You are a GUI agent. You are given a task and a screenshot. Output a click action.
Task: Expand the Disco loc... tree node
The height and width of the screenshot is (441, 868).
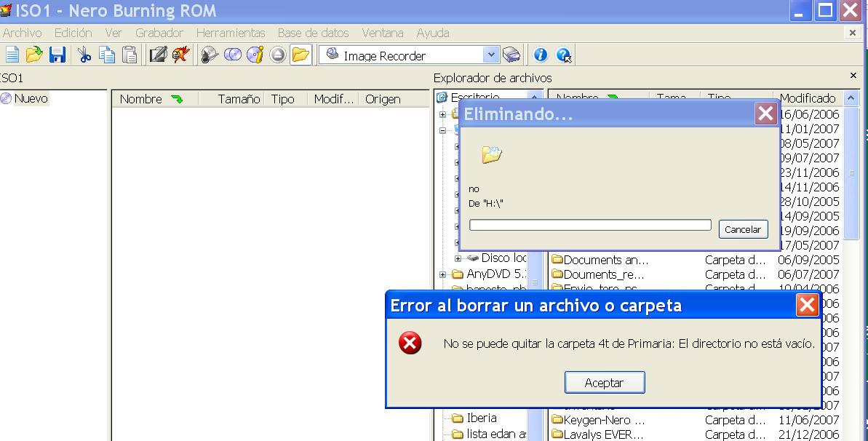click(x=458, y=259)
